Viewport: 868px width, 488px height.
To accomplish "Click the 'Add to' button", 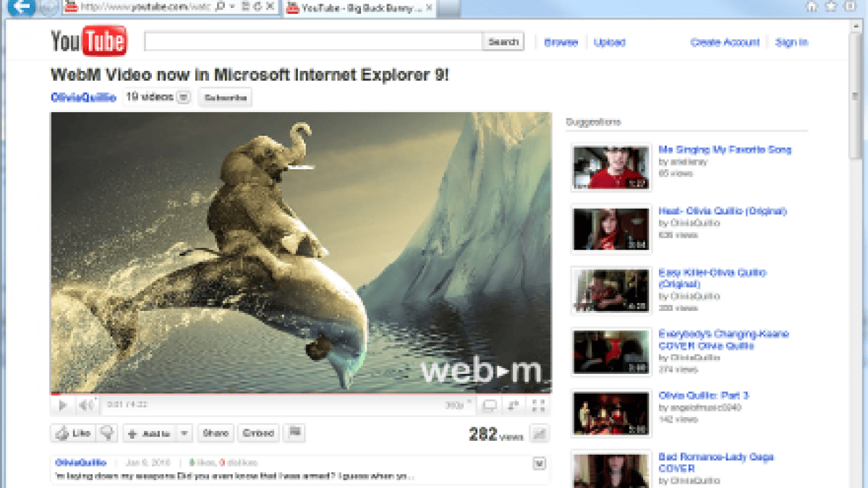I will (x=149, y=433).
